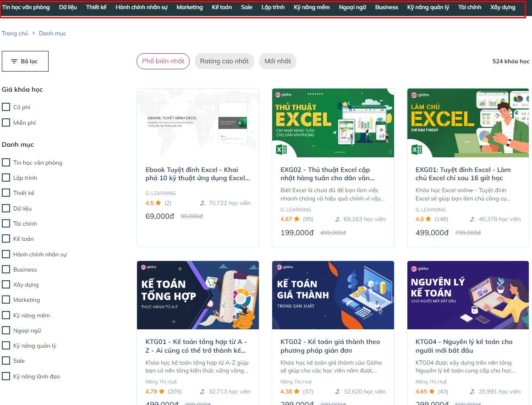Click the 524 khóa học count text
The width and height of the screenshot is (532, 405).
pyautogui.click(x=511, y=61)
